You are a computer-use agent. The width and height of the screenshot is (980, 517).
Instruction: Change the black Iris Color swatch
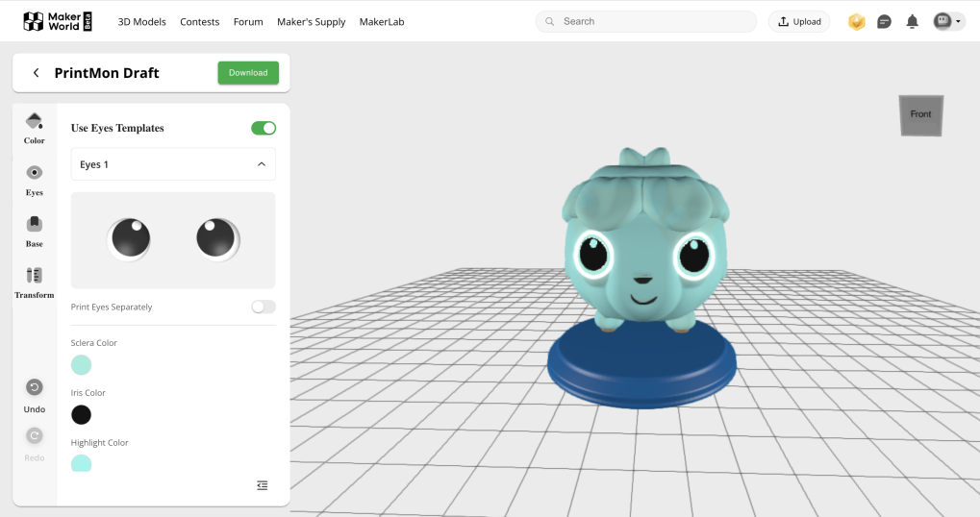(x=82, y=415)
